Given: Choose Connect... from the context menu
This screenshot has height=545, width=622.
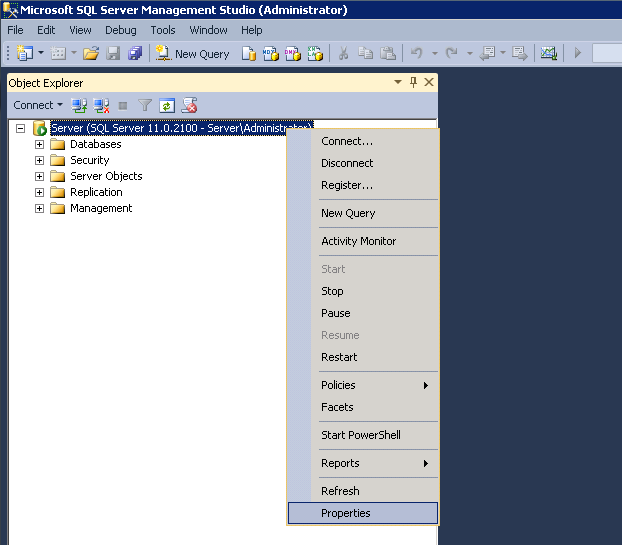Looking at the screenshot, I should click(363, 141).
